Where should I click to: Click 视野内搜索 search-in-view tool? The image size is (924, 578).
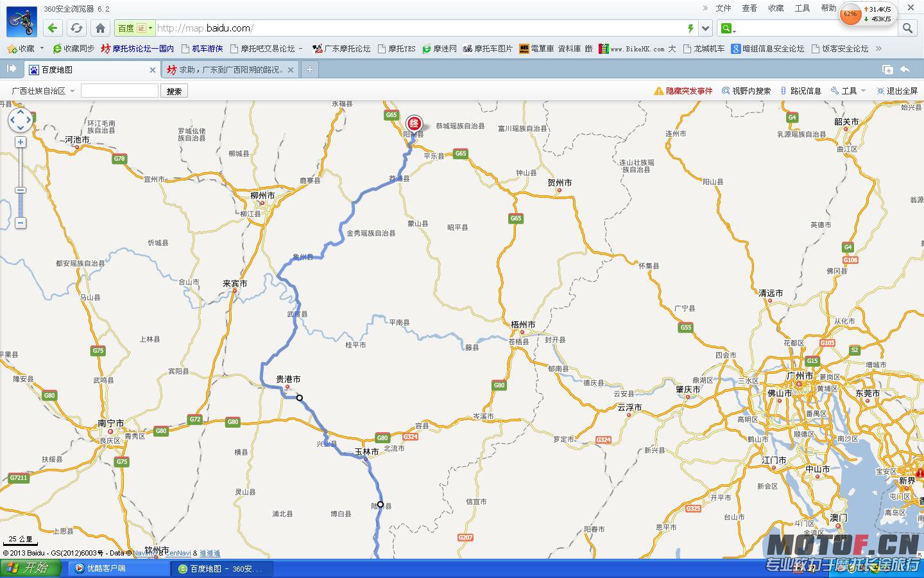(746, 91)
